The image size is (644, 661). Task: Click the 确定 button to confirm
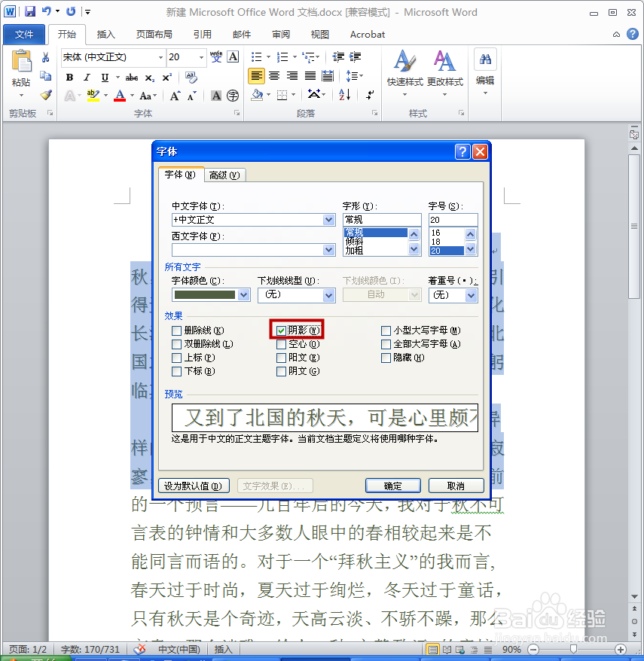tap(392, 486)
